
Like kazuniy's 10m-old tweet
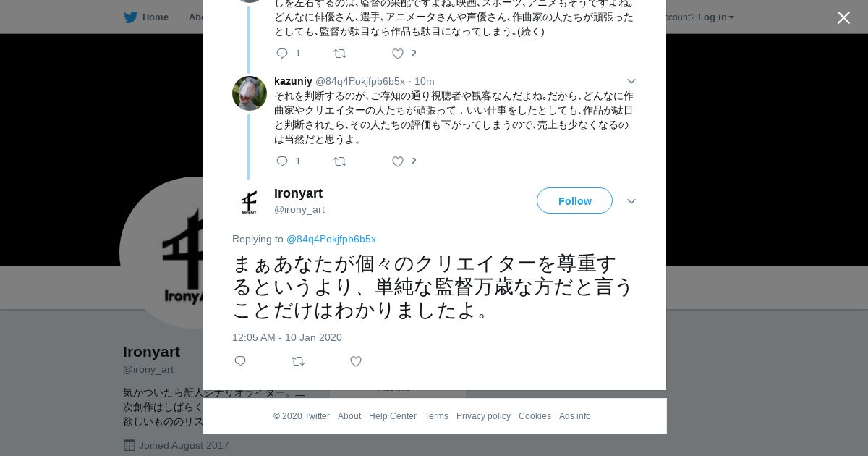tap(398, 161)
